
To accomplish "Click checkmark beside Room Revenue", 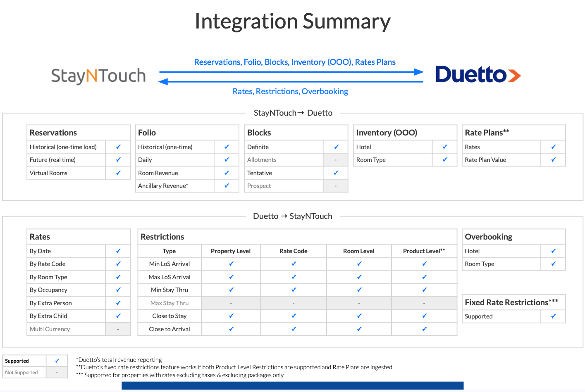I will [x=227, y=173].
